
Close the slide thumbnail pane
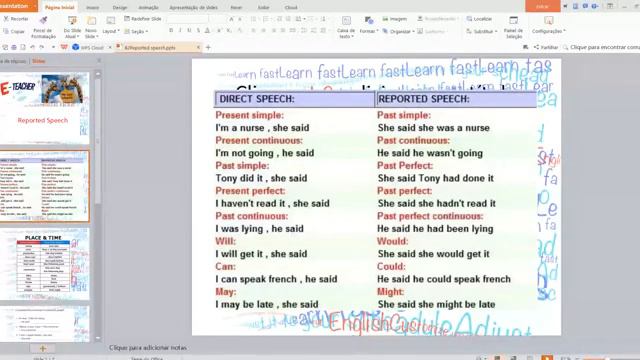pyautogui.click(x=99, y=61)
